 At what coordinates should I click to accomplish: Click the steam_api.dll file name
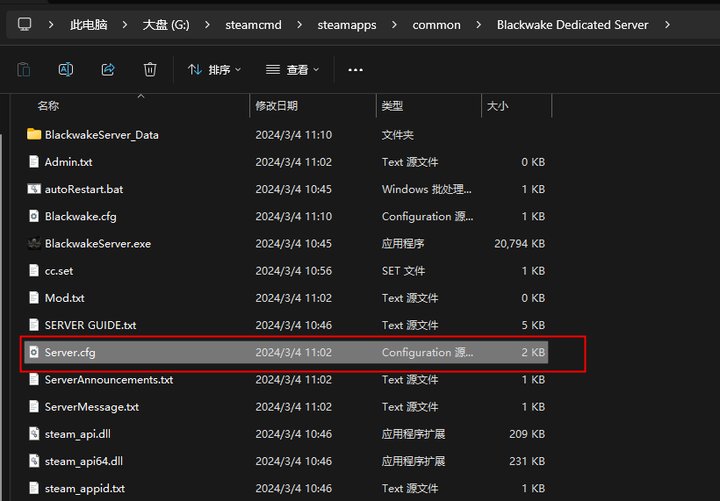click(78, 434)
